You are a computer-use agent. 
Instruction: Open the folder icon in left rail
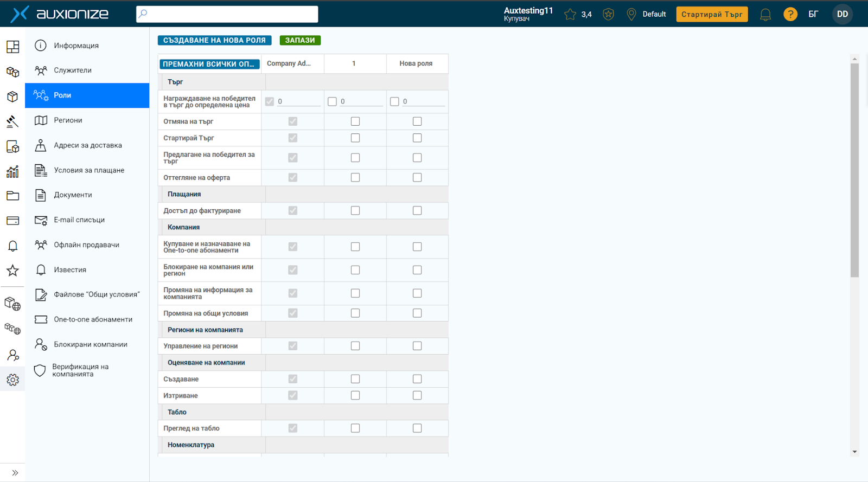tap(12, 196)
